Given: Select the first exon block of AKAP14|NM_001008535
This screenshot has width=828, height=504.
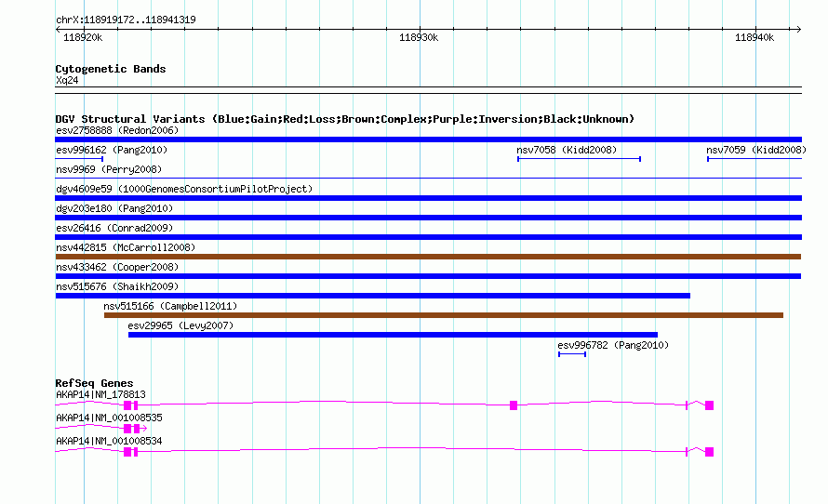Looking at the screenshot, I should click(x=127, y=429).
